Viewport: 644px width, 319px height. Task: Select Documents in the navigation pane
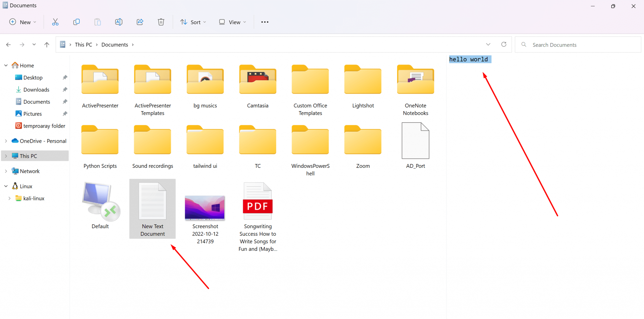pyautogui.click(x=33, y=102)
